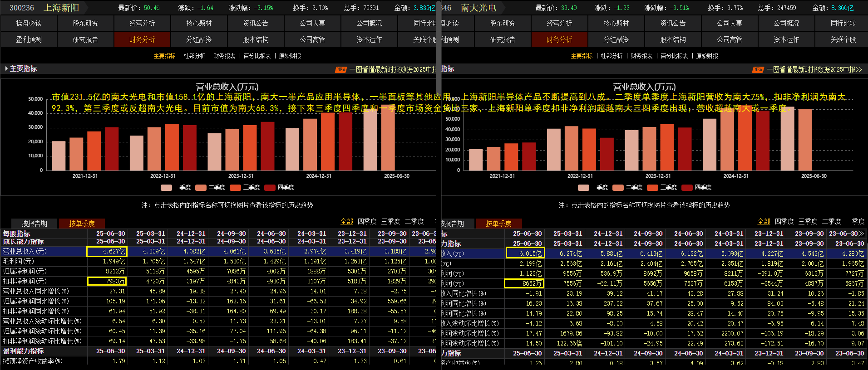The image size is (868, 370).
Task: Click the 一季度 legend swatch under the 南大光电 chart
Action: 583,187
